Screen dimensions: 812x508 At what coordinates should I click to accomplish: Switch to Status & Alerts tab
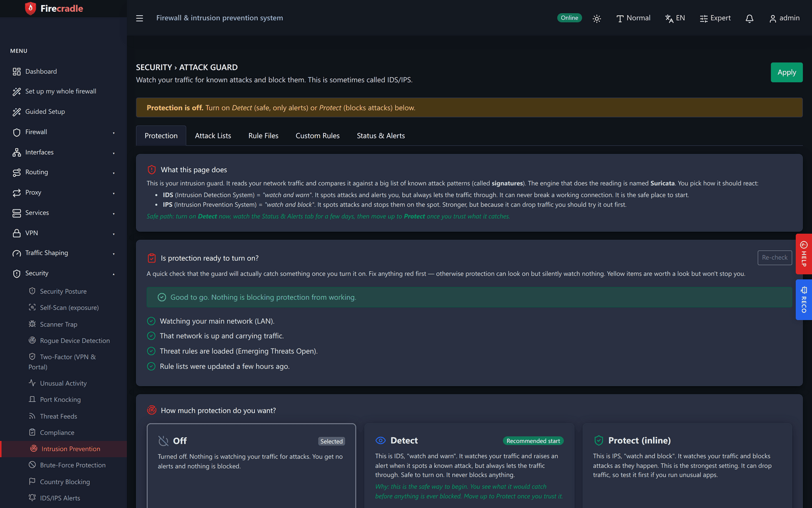[x=381, y=136]
